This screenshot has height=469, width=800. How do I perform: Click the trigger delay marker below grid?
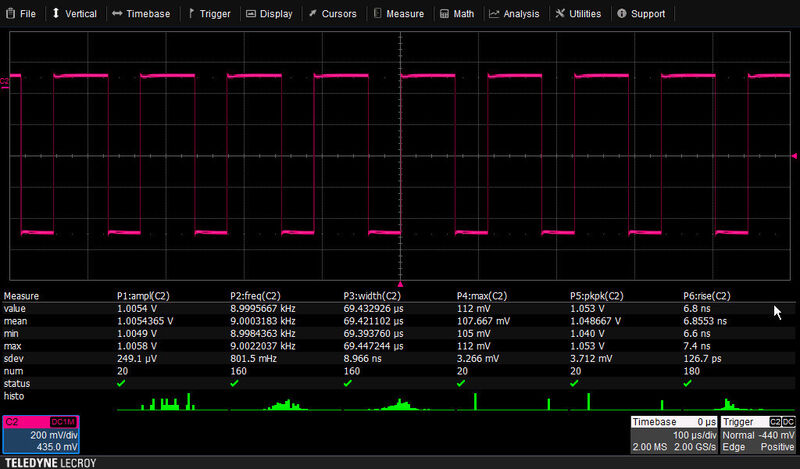point(401,284)
